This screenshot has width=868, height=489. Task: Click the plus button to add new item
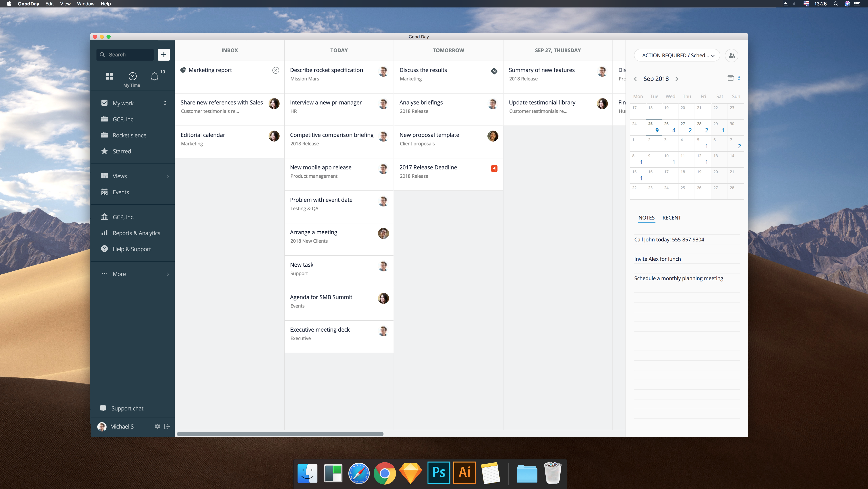click(x=164, y=55)
